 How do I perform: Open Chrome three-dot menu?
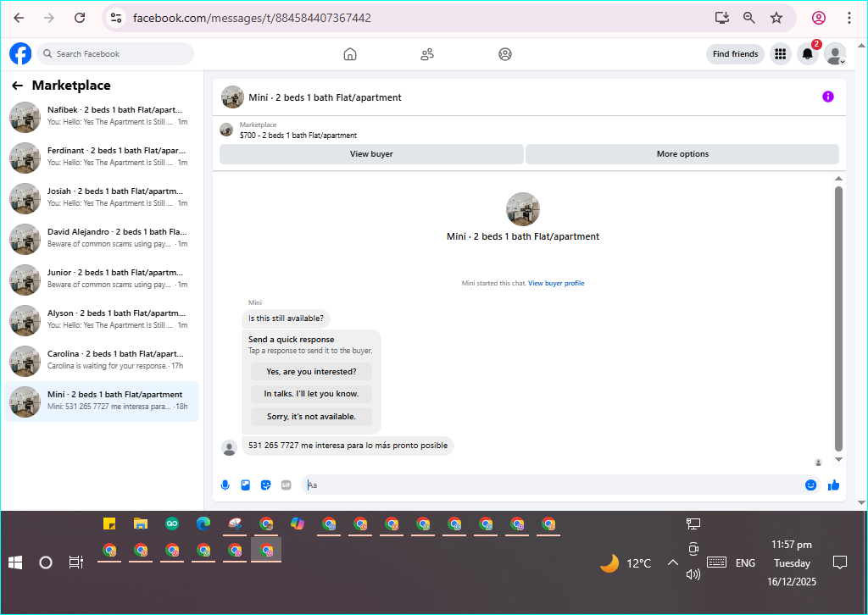coord(849,18)
